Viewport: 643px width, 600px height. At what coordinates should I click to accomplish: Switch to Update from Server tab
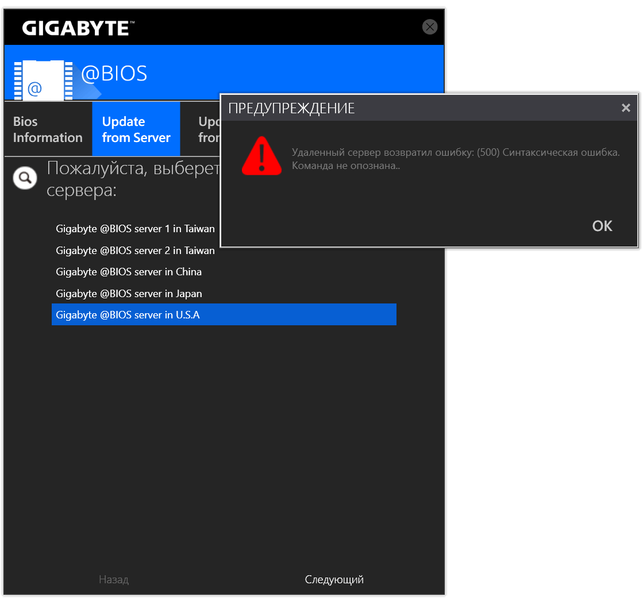pyautogui.click(x=136, y=129)
